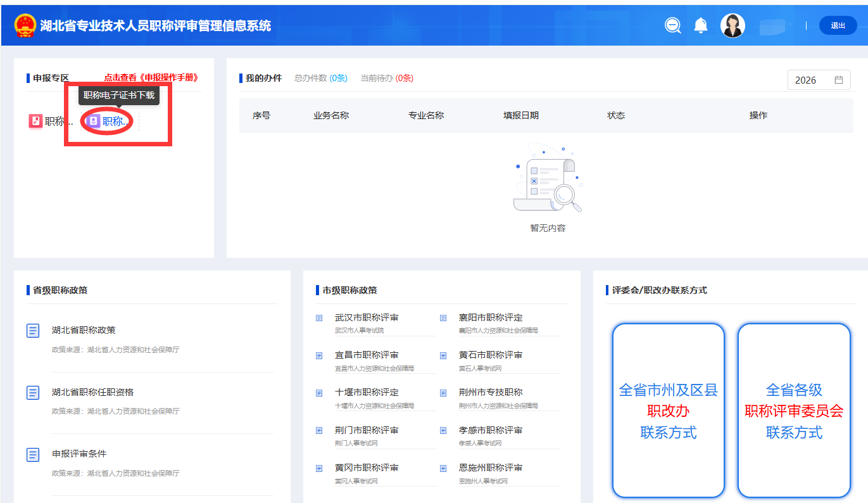Click the pink 职称 application icon

pos(36,121)
